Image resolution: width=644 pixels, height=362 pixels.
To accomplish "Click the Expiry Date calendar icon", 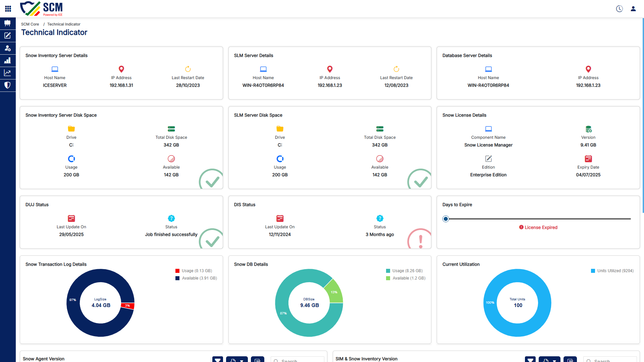I will tap(588, 159).
